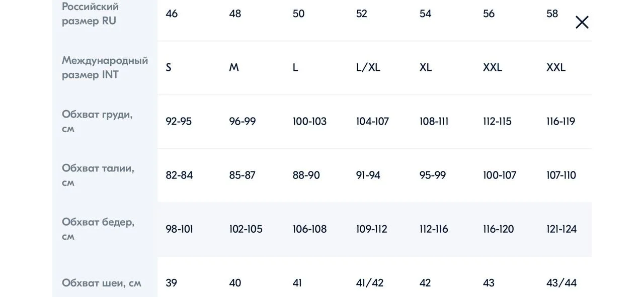Click international size M cell
Image resolution: width=644 pixels, height=297 pixels.
click(x=234, y=67)
